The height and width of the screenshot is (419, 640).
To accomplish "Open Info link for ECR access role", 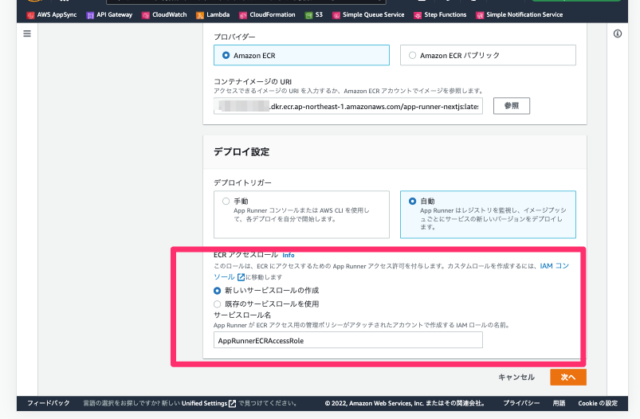I will point(288,255).
